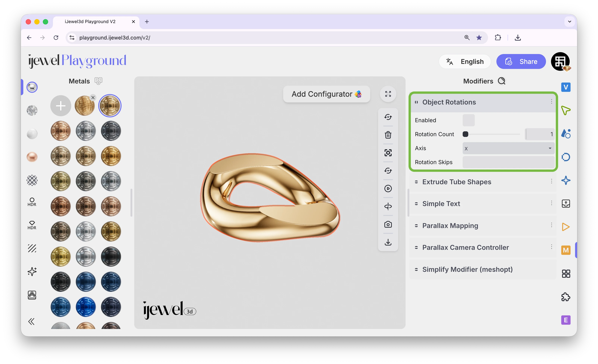The width and height of the screenshot is (598, 364).
Task: Open the blue shapes materials tab
Action: (566, 134)
